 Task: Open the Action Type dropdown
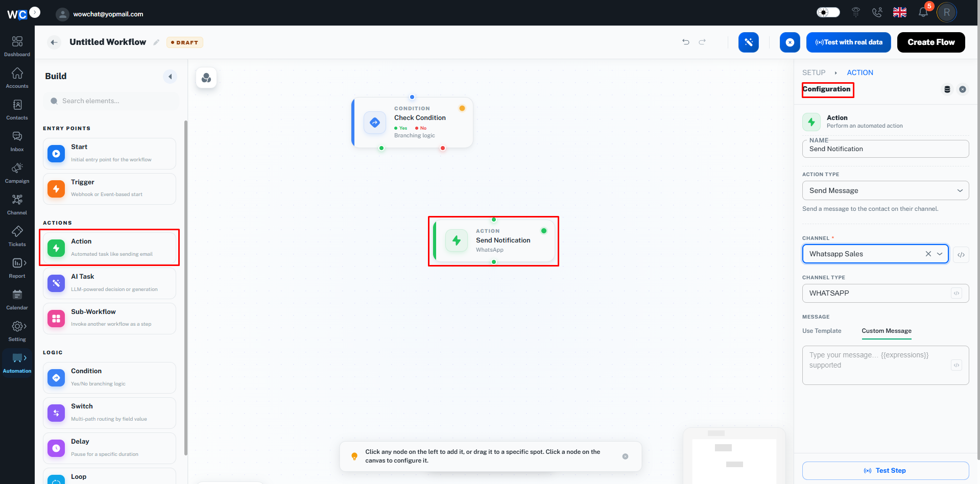(886, 190)
